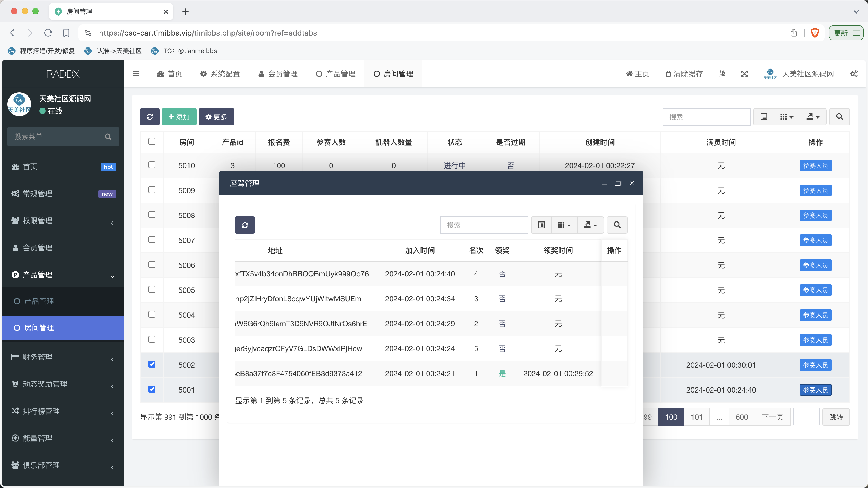
Task: Click the search magnifier button in the 座驾管理 dialog
Action: 617,225
